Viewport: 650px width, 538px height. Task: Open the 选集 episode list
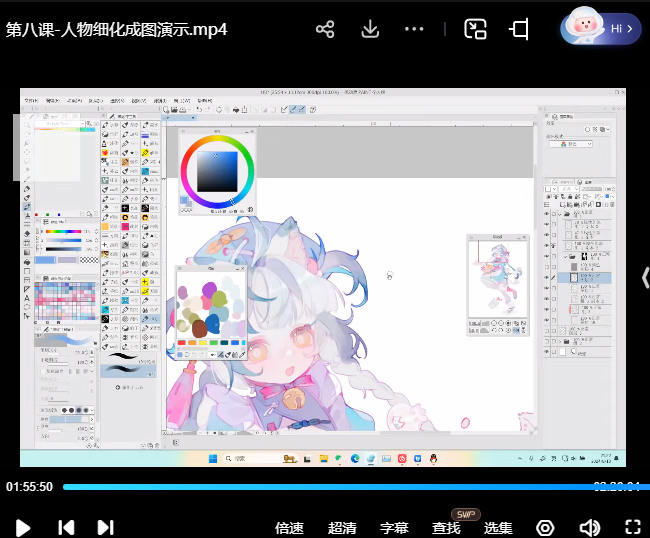[x=498, y=528]
